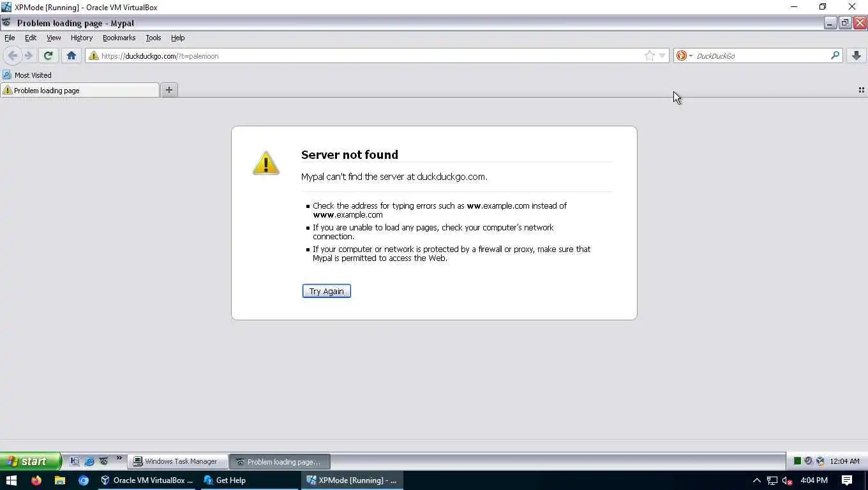Open the File menu
The height and width of the screenshot is (490, 868).
tap(10, 38)
